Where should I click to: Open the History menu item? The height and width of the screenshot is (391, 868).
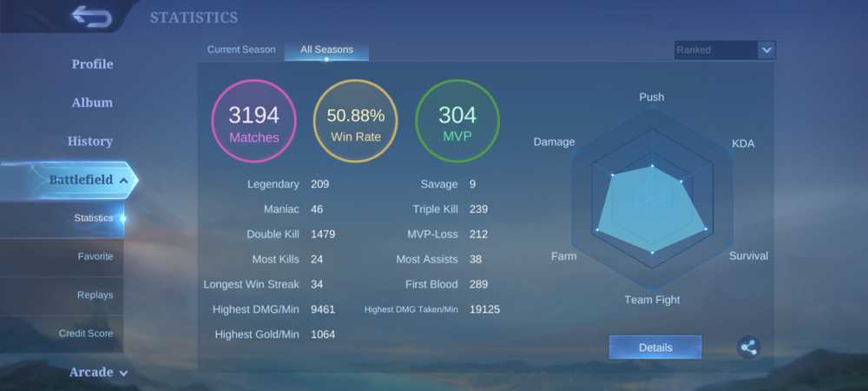click(x=90, y=142)
